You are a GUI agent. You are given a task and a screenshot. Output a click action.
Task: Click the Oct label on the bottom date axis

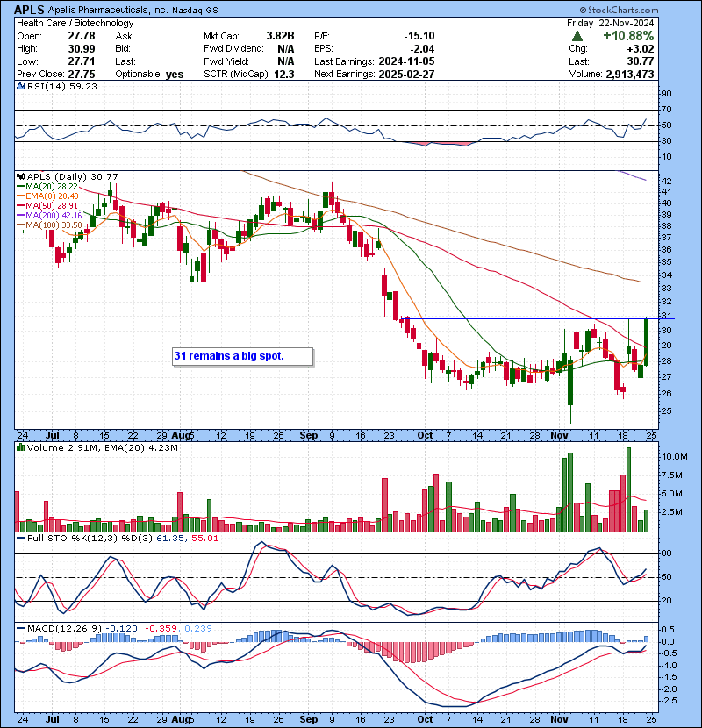tap(425, 719)
